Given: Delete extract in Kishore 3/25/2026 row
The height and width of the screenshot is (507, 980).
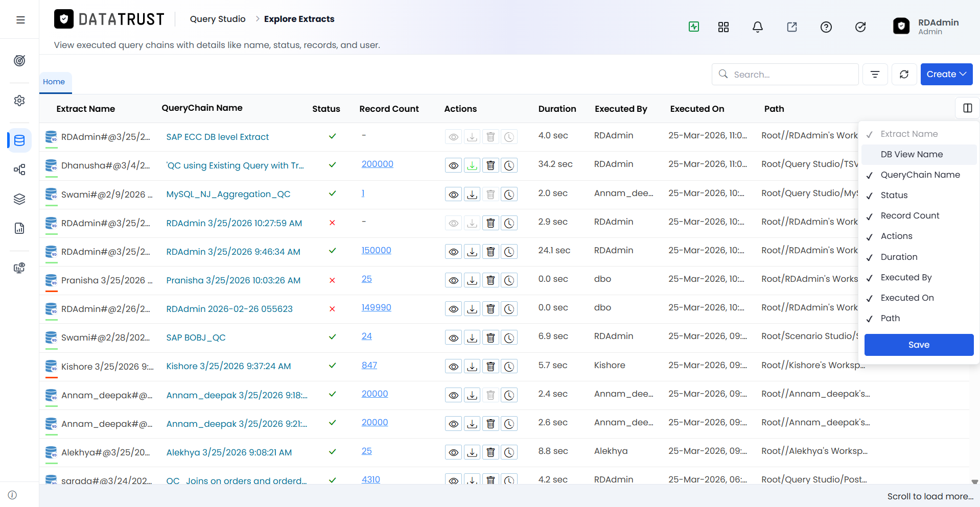Looking at the screenshot, I should (491, 367).
